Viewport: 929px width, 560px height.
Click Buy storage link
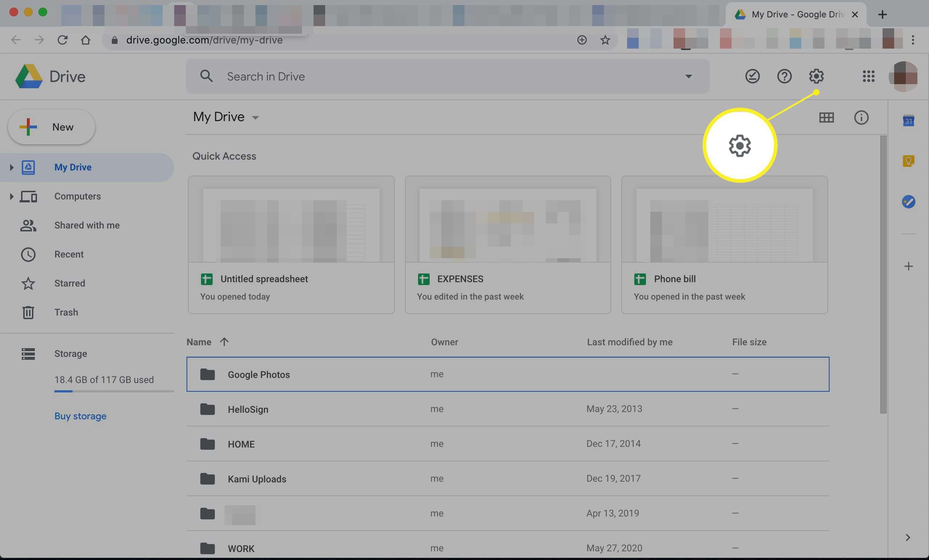79,416
